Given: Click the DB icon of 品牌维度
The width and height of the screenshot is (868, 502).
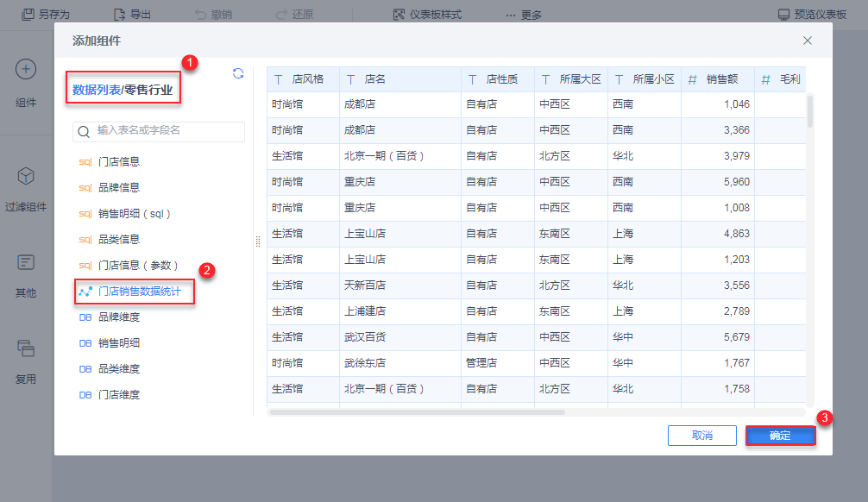Looking at the screenshot, I should click(x=85, y=317).
